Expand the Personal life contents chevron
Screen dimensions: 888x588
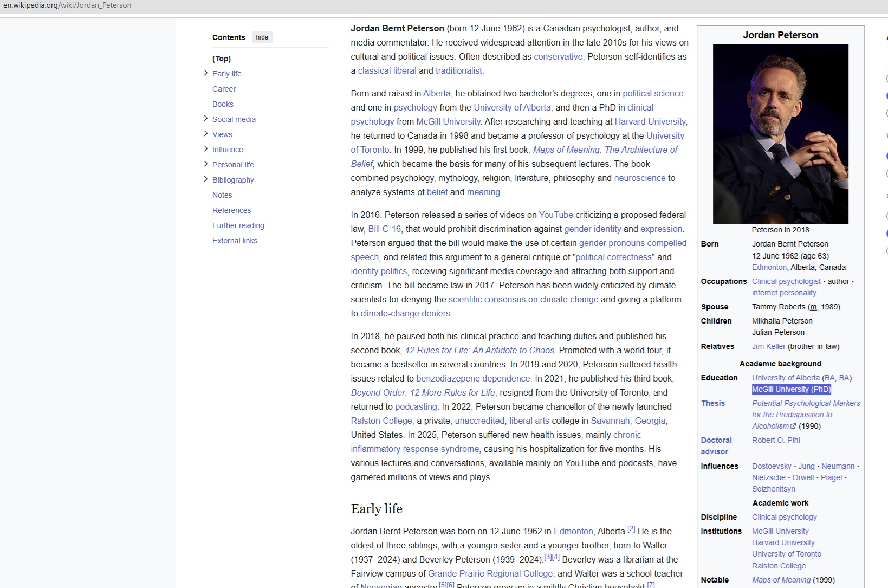point(206,164)
